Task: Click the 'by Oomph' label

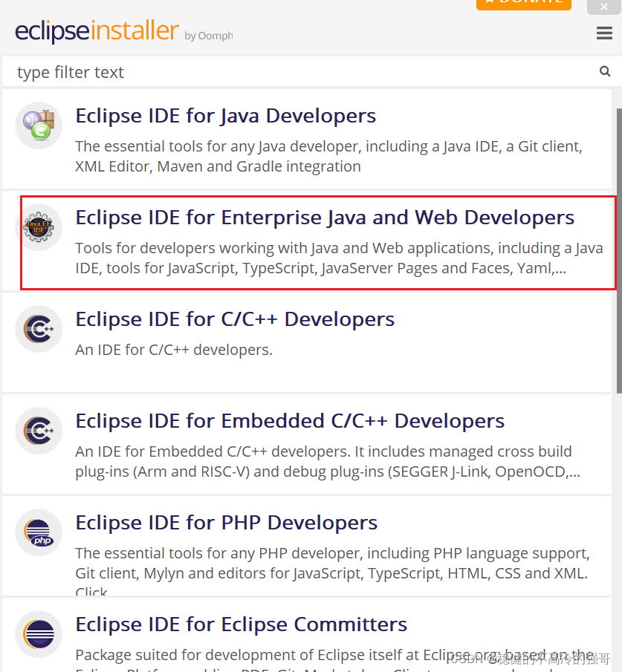Action: 208,36
